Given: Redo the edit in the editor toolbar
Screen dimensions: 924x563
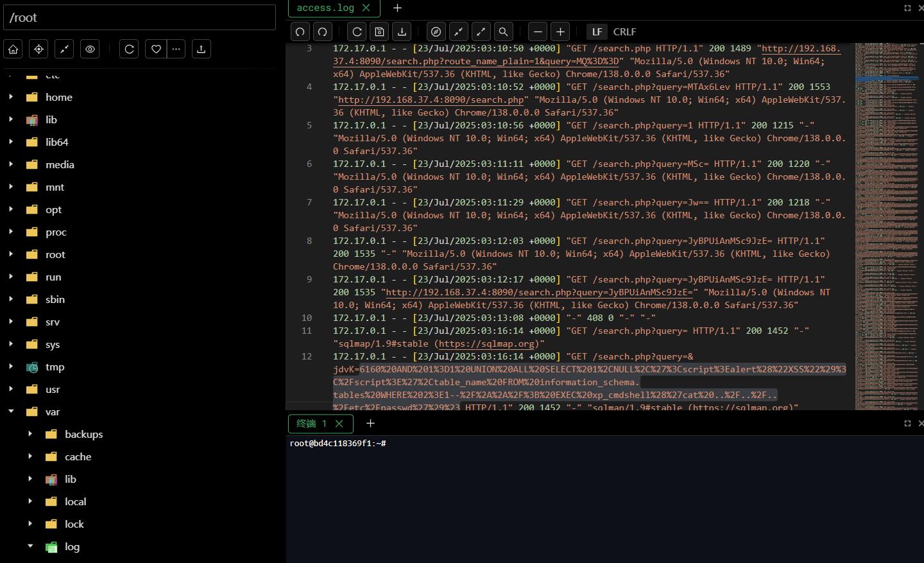Looking at the screenshot, I should (323, 31).
